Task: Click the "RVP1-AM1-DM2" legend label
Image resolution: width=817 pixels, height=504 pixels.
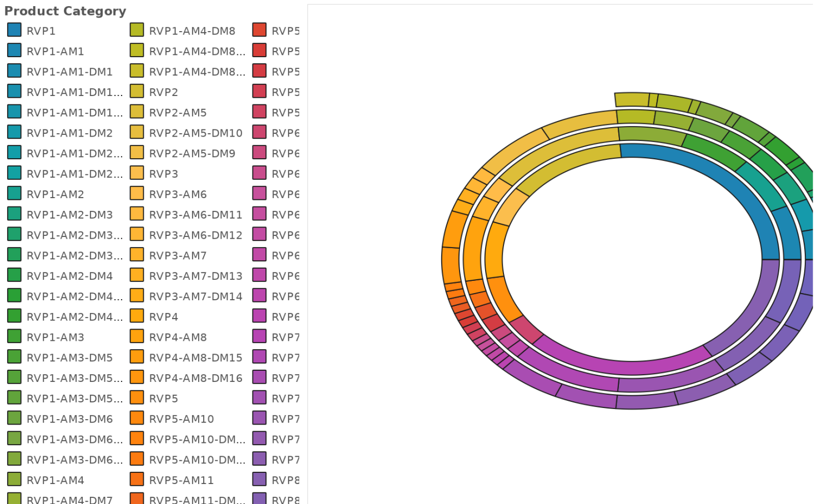Action: click(69, 133)
